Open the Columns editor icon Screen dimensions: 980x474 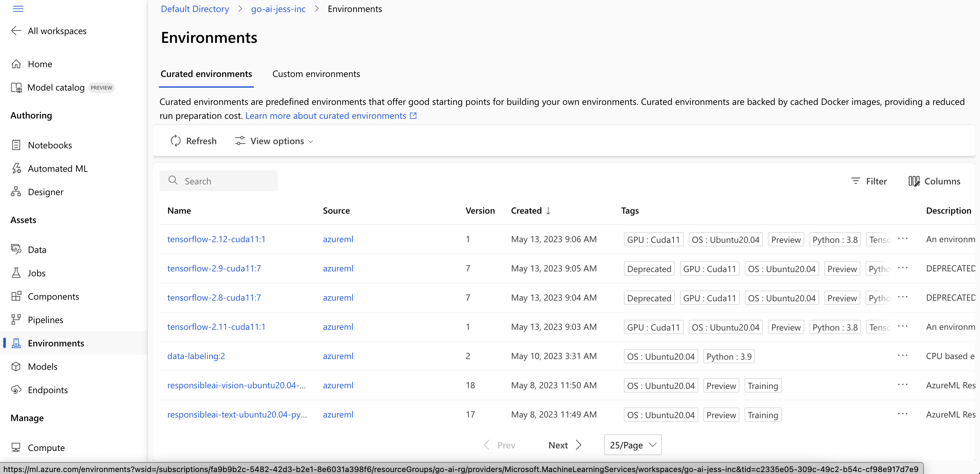click(x=914, y=181)
